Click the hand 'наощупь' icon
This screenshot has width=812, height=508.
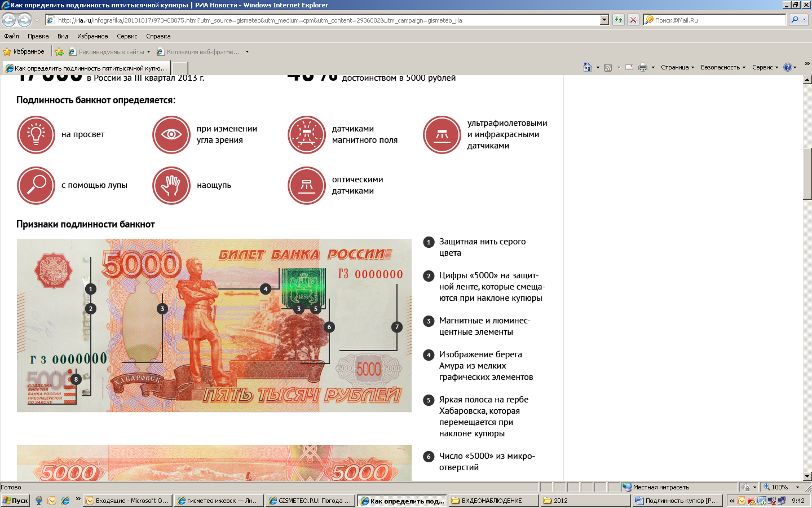pyautogui.click(x=171, y=185)
